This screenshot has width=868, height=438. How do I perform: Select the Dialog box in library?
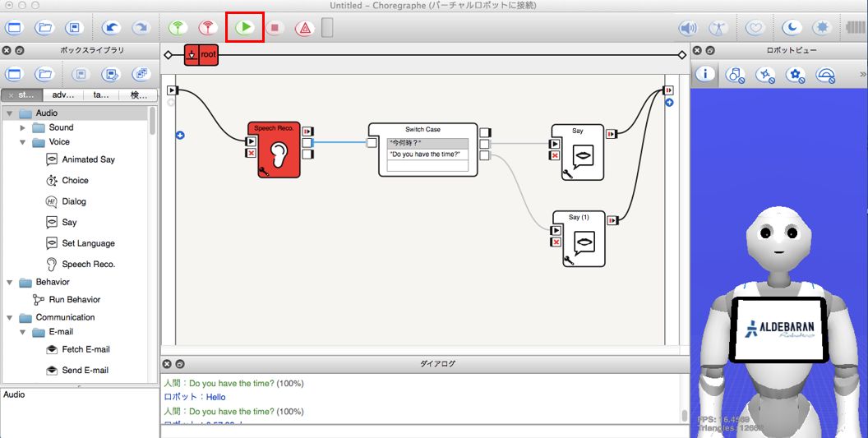(x=66, y=201)
